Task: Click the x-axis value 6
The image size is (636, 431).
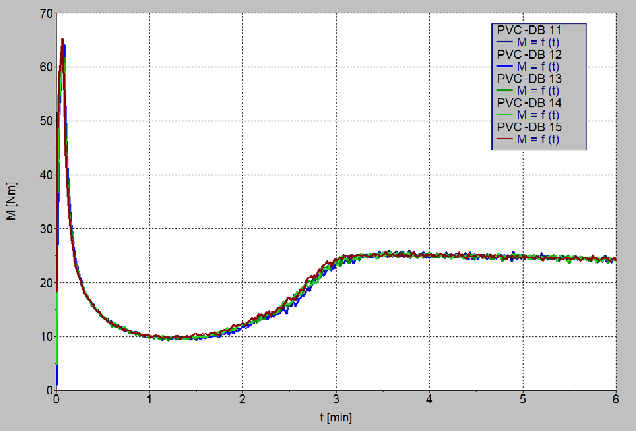Action: pyautogui.click(x=616, y=399)
